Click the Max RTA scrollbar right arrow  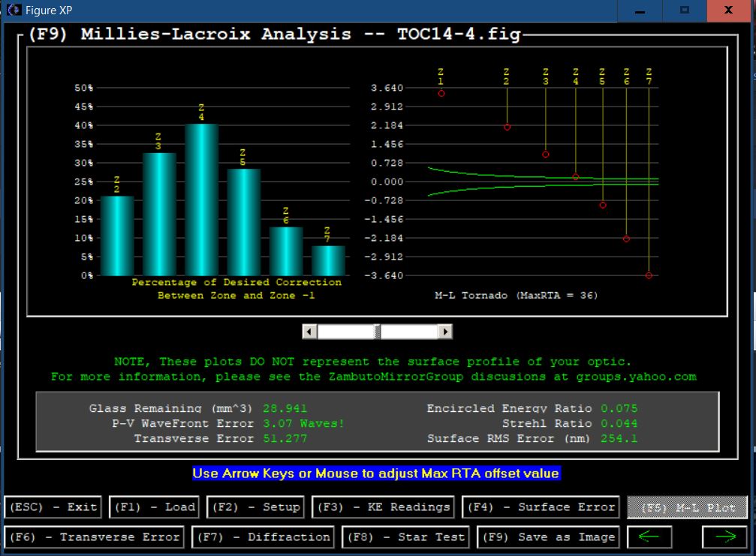(x=445, y=332)
